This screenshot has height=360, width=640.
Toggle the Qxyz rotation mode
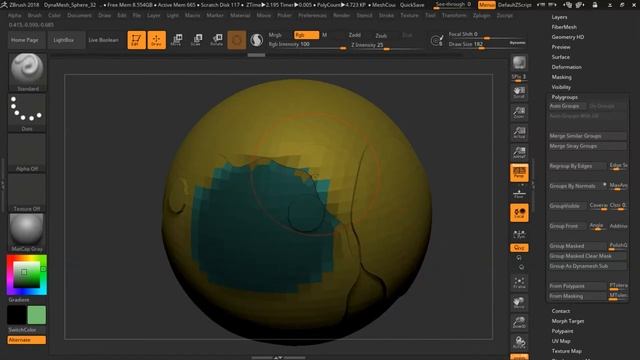coord(519,248)
